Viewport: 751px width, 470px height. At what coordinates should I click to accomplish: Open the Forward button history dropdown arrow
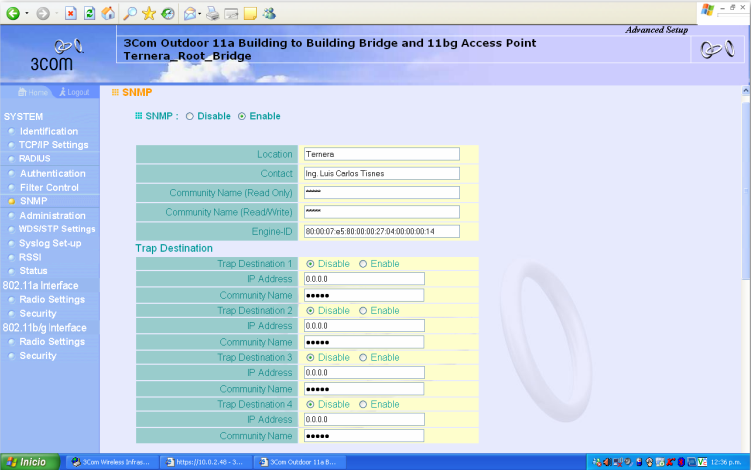point(55,13)
